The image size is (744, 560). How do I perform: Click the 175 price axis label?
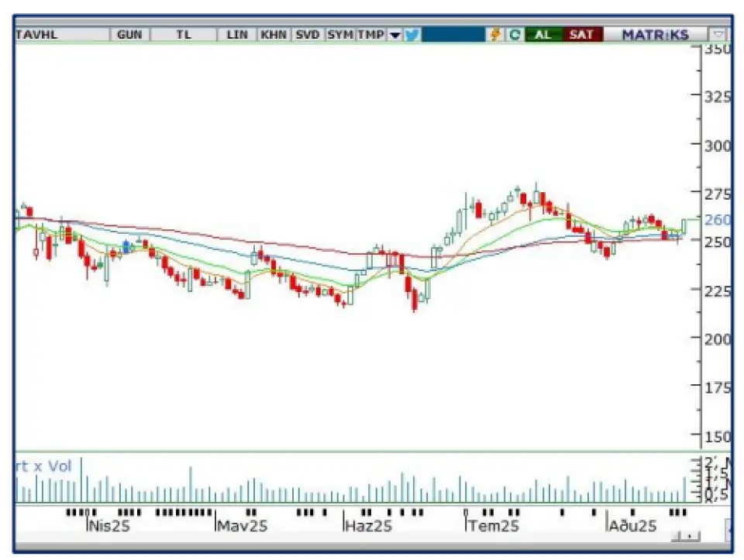point(718,388)
